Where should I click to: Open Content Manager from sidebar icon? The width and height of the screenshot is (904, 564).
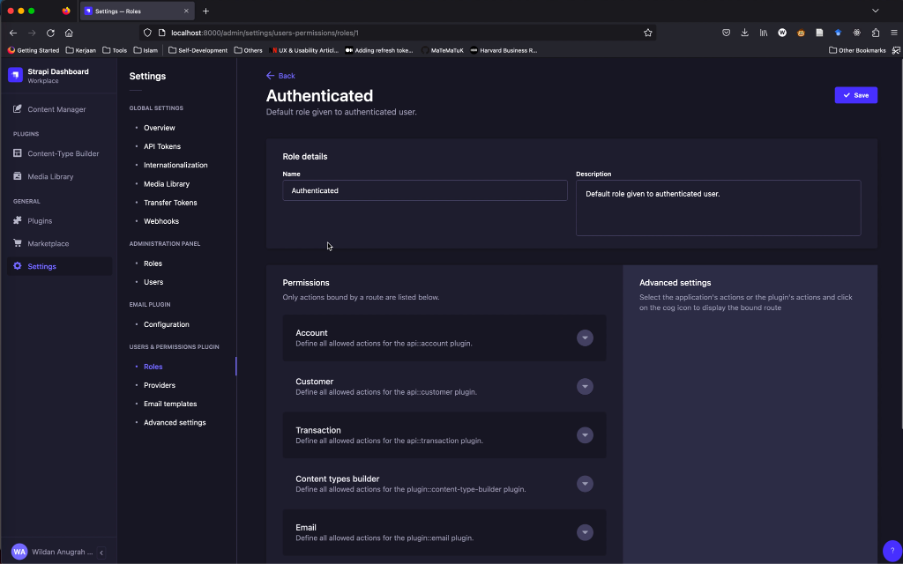point(17,109)
